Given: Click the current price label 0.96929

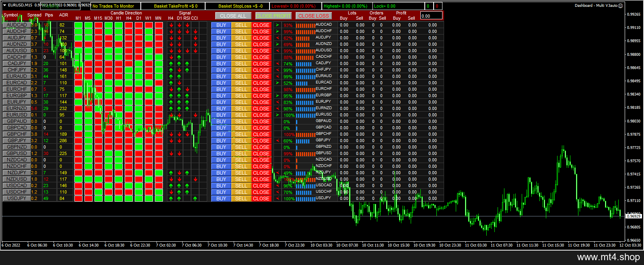Looking at the screenshot, I should tap(634, 216).
